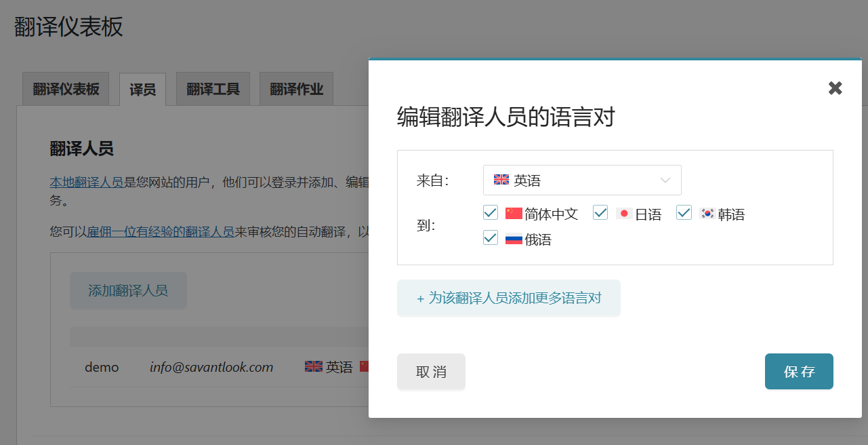Click the Japan flag next to 日语
Viewport: 868px width, 445px height.
click(x=624, y=214)
